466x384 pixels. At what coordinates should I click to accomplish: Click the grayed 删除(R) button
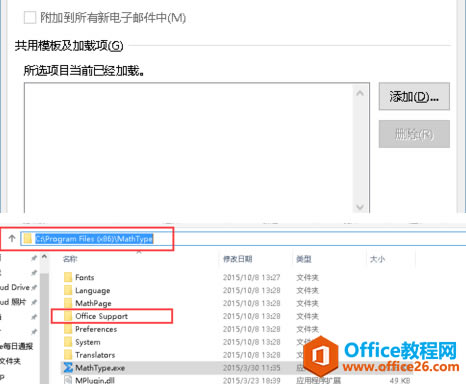click(414, 134)
